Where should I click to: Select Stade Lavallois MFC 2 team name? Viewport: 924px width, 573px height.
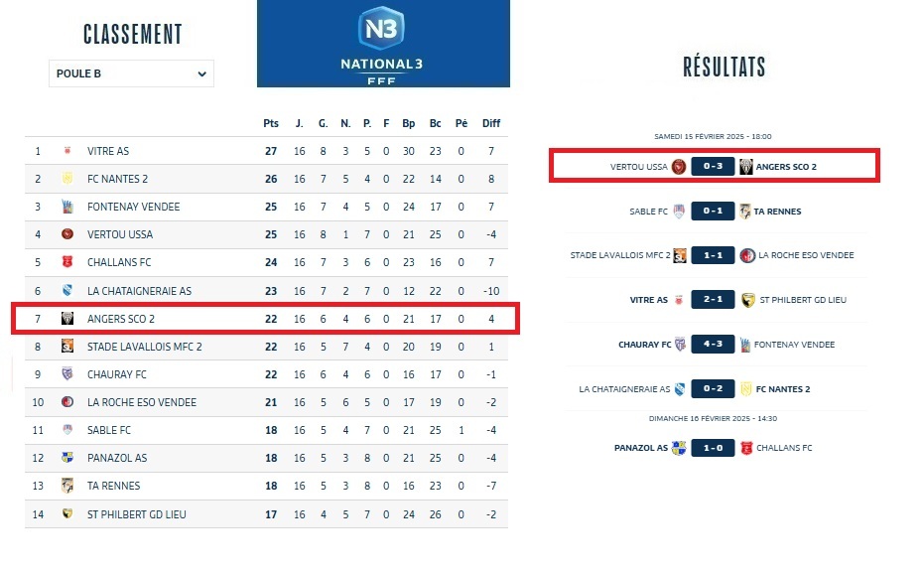click(145, 347)
